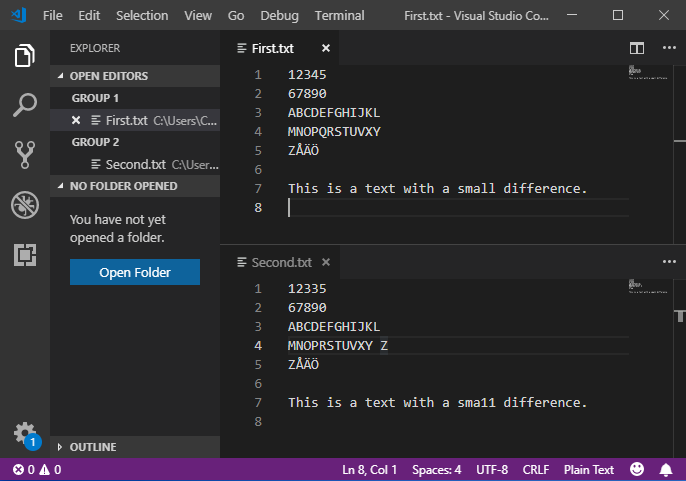Open the Extensions view icon
The width and height of the screenshot is (686, 481).
[25, 255]
